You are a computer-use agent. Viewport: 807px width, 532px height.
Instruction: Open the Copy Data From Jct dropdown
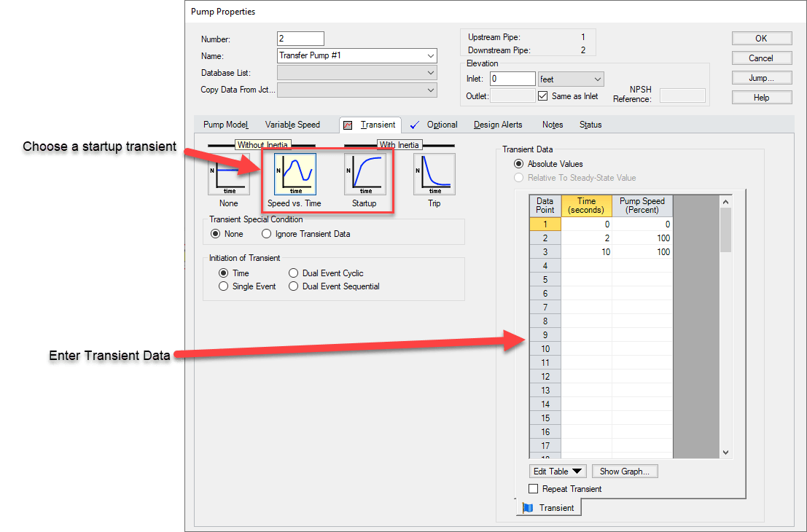coord(431,89)
